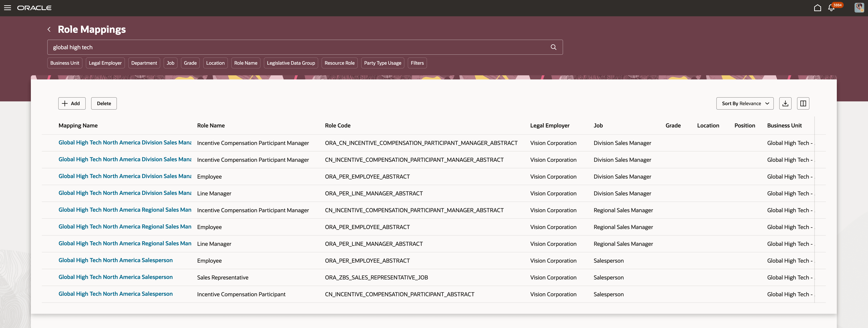Screen dimensions: 868x328
Task: Select the Legislative Data Group chip
Action: (x=291, y=63)
